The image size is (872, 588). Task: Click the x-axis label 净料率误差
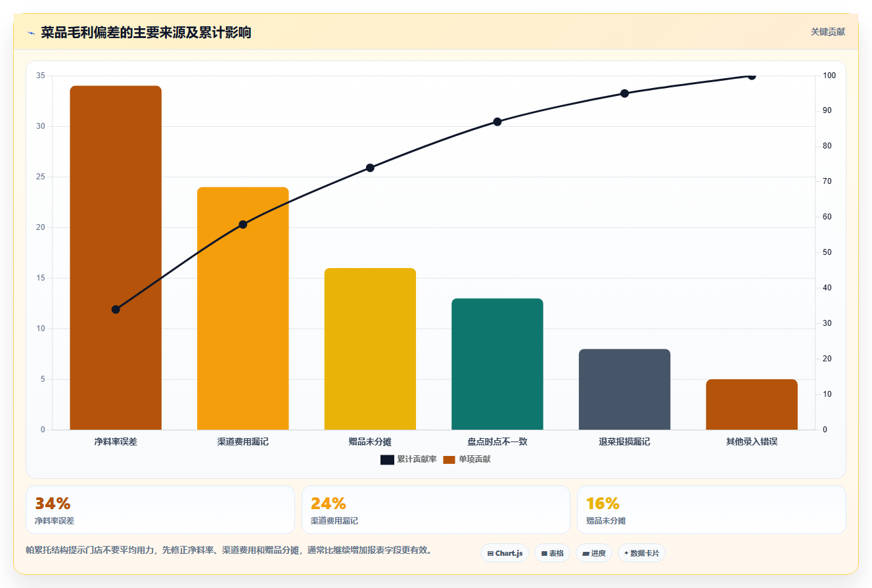point(116,441)
